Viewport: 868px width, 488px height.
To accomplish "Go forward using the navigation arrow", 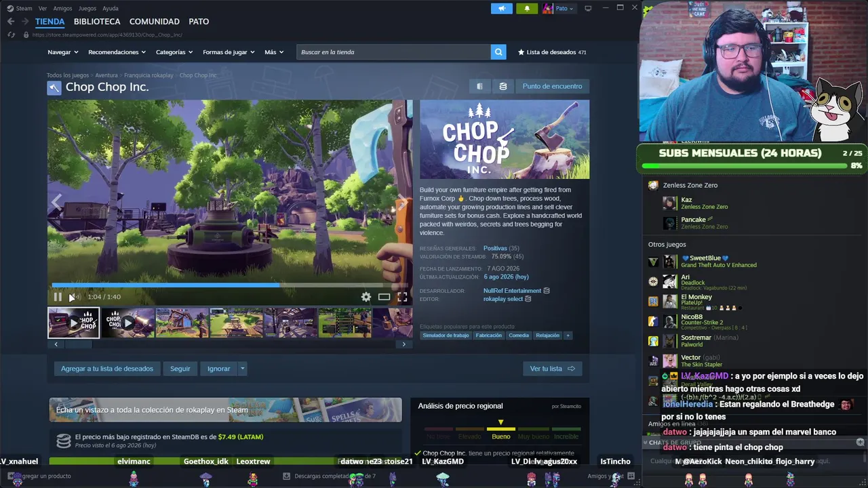I will tap(26, 22).
